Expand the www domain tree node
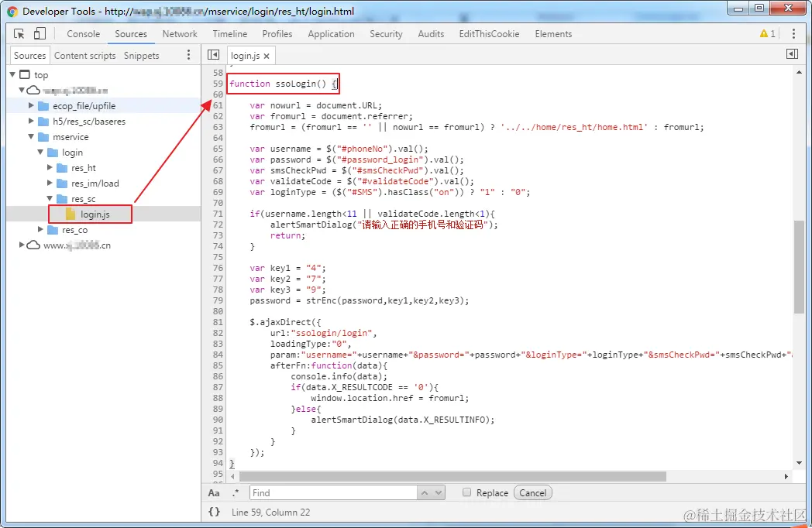 pyautogui.click(x=22, y=245)
